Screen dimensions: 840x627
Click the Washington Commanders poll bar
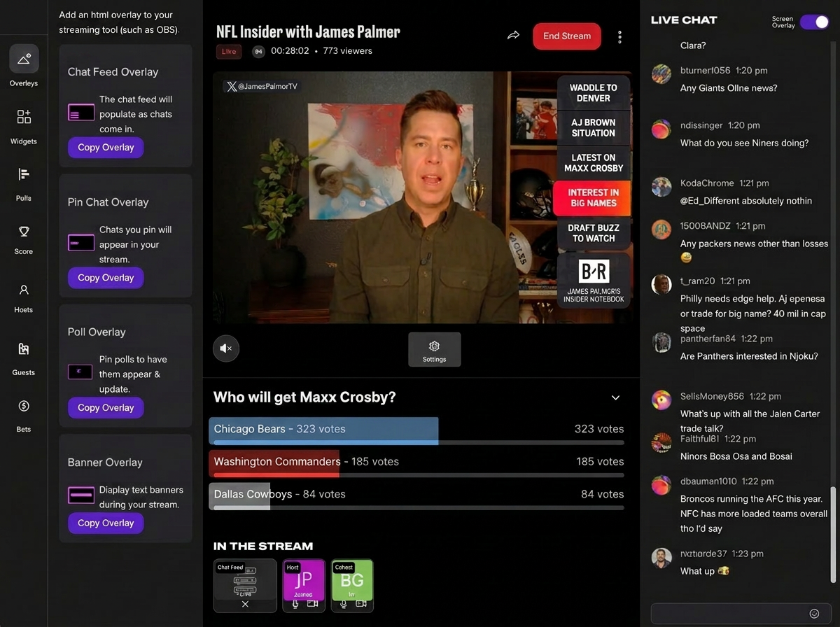pos(416,463)
